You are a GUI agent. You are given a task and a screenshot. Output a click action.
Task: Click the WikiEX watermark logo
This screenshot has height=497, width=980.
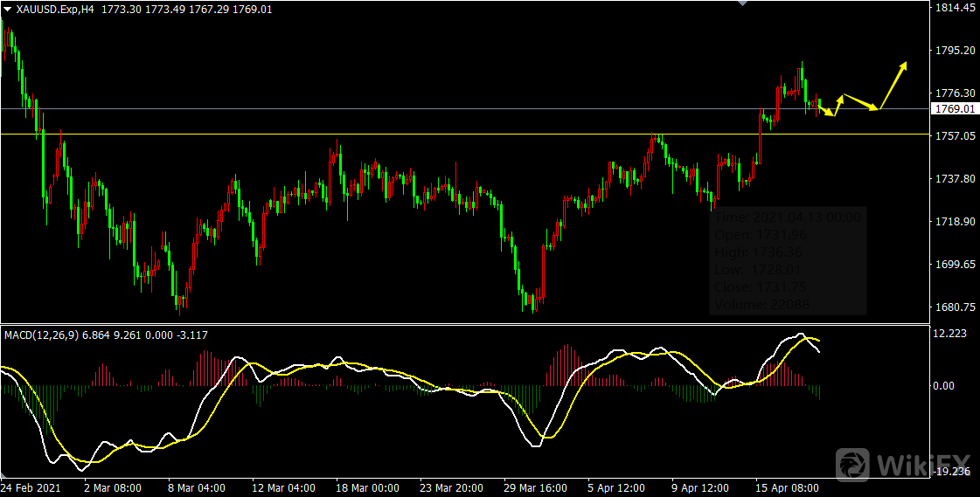point(903,462)
